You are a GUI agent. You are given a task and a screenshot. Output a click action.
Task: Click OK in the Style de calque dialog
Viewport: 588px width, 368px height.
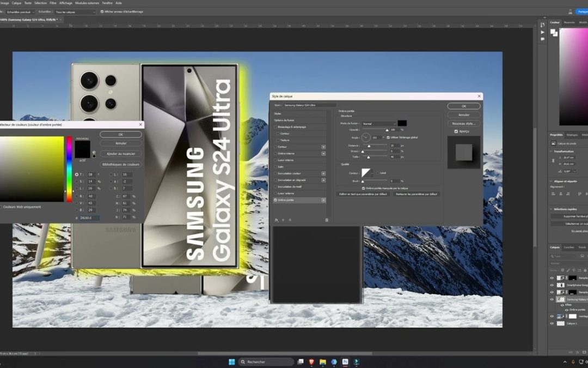click(x=463, y=106)
